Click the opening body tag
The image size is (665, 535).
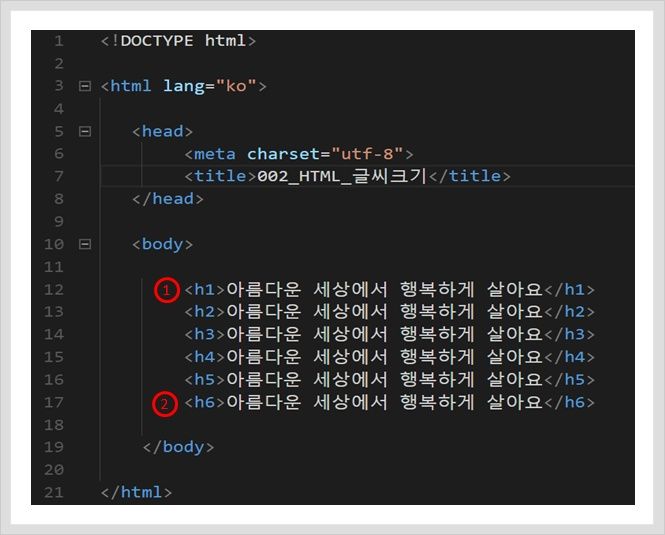(162, 244)
